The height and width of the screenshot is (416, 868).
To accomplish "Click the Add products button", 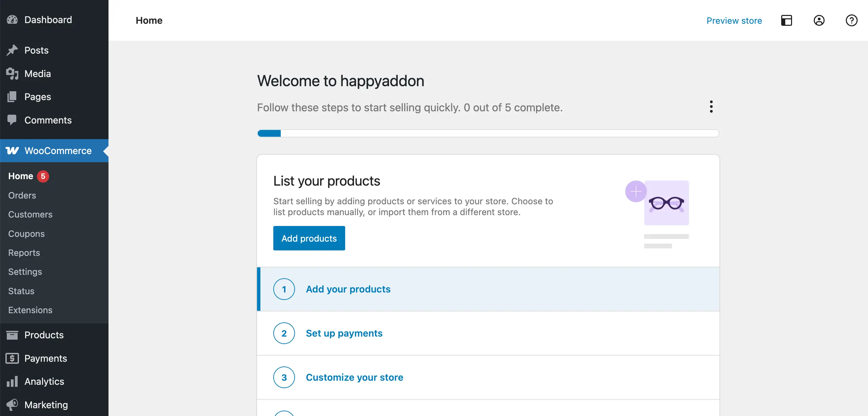I will tap(309, 238).
